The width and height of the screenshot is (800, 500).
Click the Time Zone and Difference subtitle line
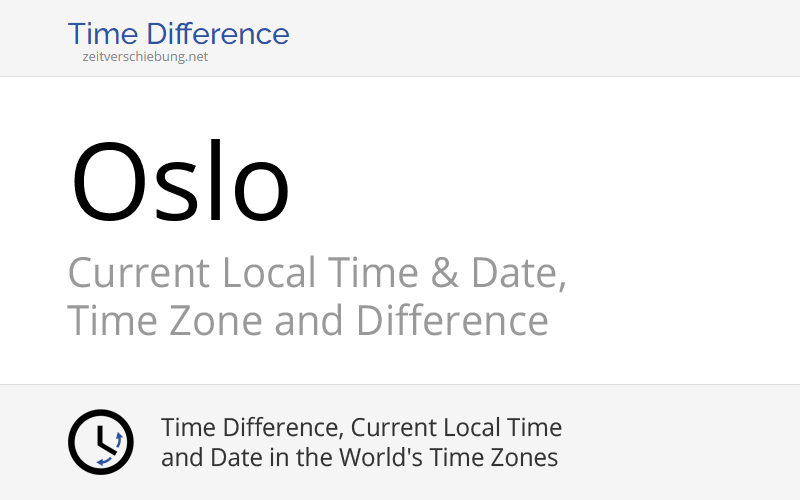click(x=308, y=320)
